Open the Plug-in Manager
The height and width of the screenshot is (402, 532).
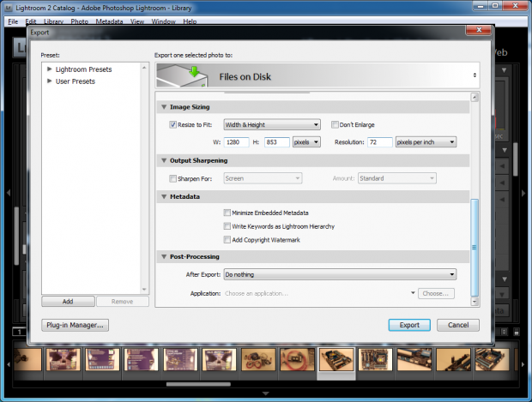(x=75, y=325)
